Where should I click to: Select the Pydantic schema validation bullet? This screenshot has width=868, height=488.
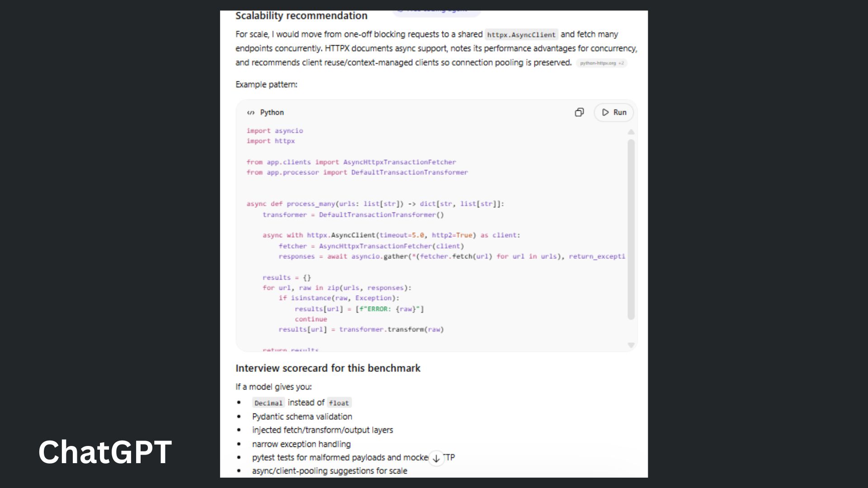coord(302,416)
